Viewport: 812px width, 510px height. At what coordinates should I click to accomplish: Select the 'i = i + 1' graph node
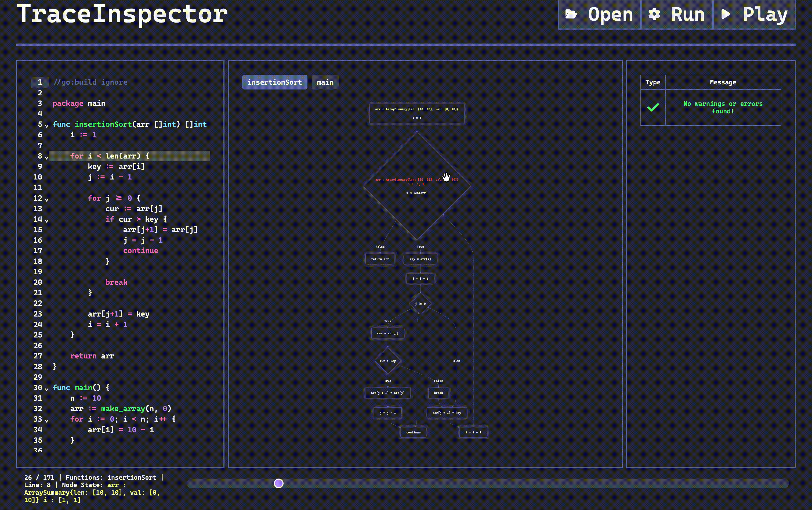pyautogui.click(x=473, y=432)
